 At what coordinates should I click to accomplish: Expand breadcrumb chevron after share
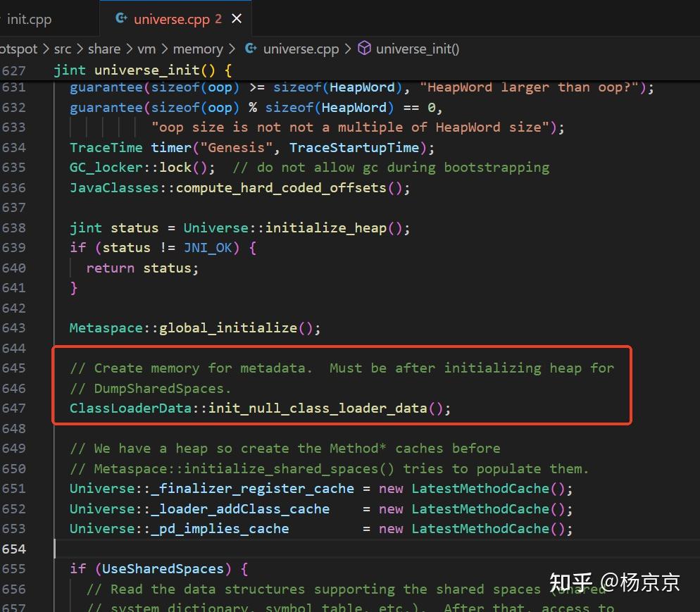click(x=129, y=49)
